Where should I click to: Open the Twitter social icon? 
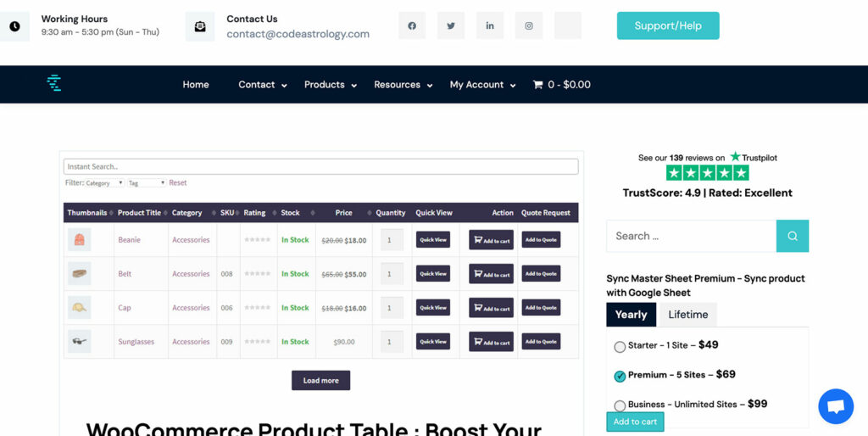click(x=451, y=25)
